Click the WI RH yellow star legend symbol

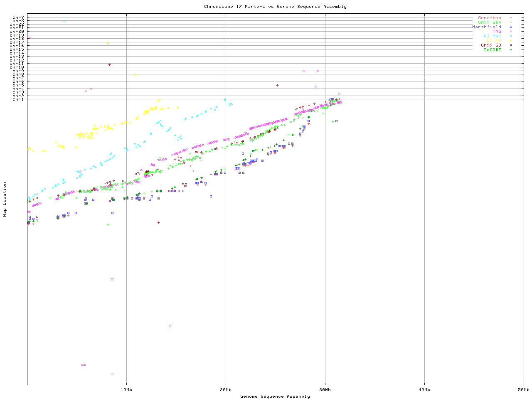pos(511,41)
